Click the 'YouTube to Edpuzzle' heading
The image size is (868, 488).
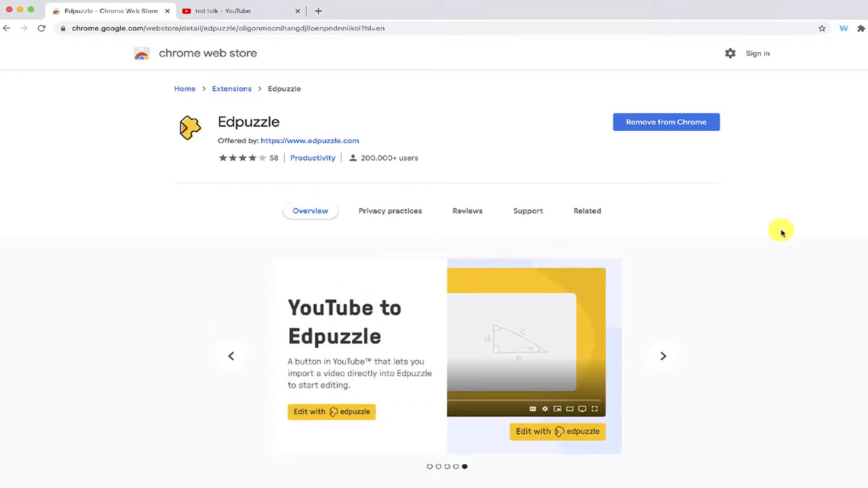pyautogui.click(x=344, y=322)
